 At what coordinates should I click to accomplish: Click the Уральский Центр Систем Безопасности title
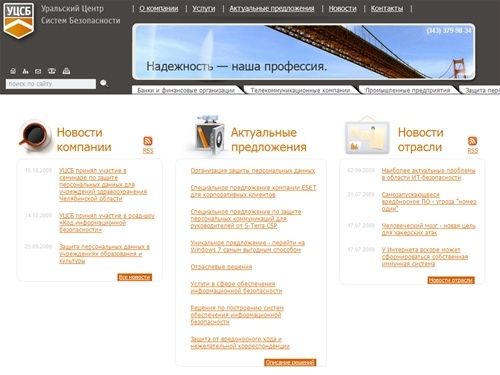tap(80, 15)
